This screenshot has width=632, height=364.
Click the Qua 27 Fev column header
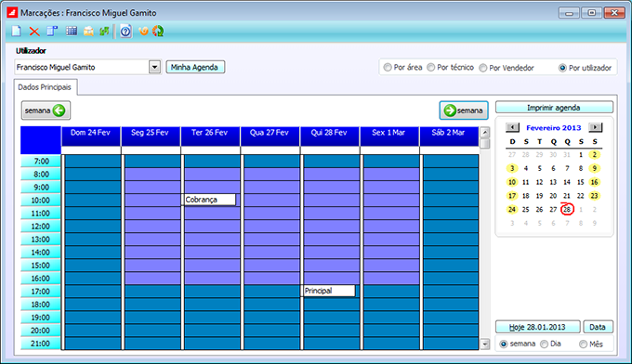click(270, 136)
